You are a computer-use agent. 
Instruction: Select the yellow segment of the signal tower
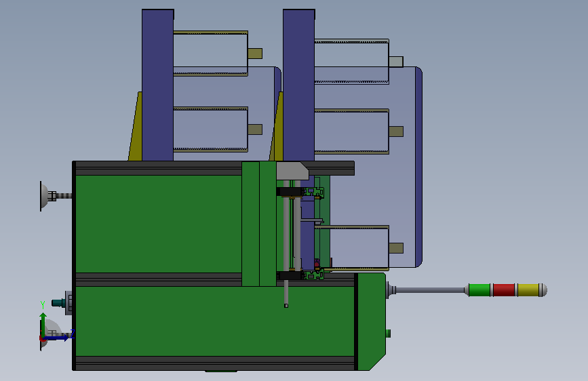coord(528,290)
